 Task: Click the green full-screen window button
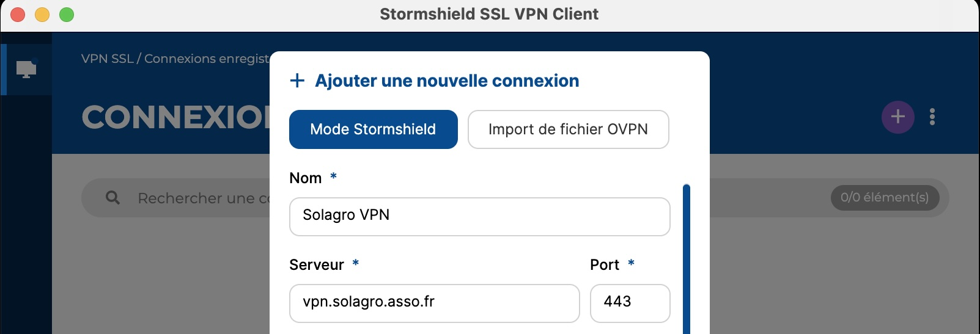point(67,15)
